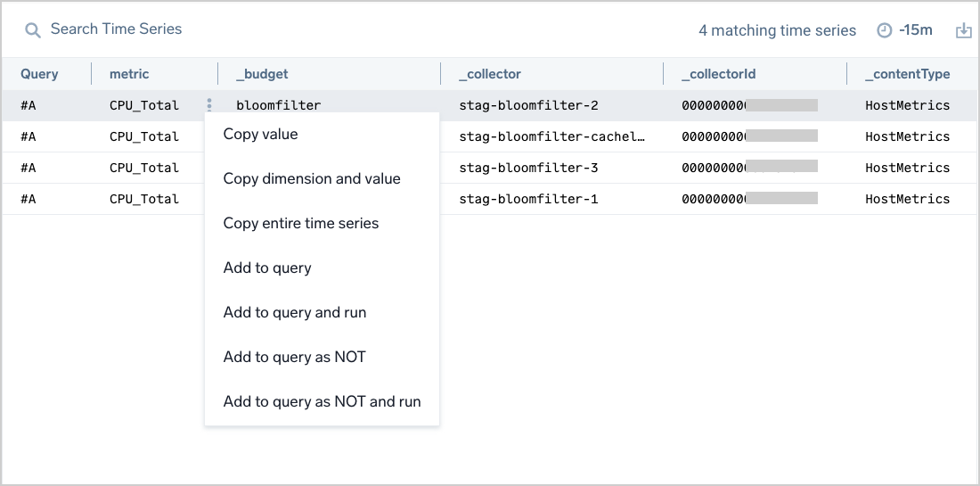This screenshot has height=486, width=980.
Task: Choose Add to query as NOT and run
Action: pos(322,402)
